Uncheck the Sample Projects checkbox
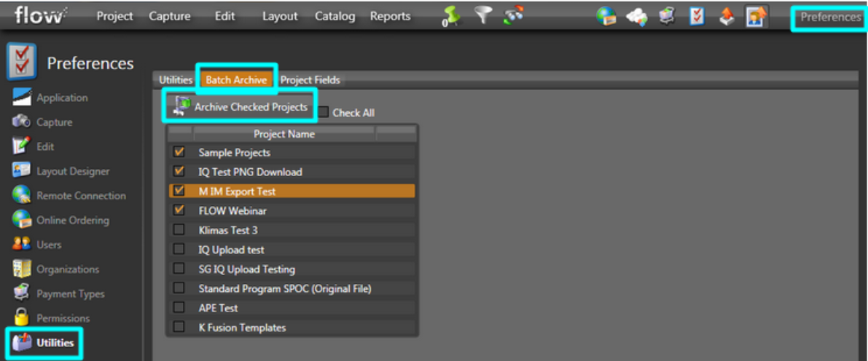This screenshot has width=868, height=361. click(x=179, y=151)
